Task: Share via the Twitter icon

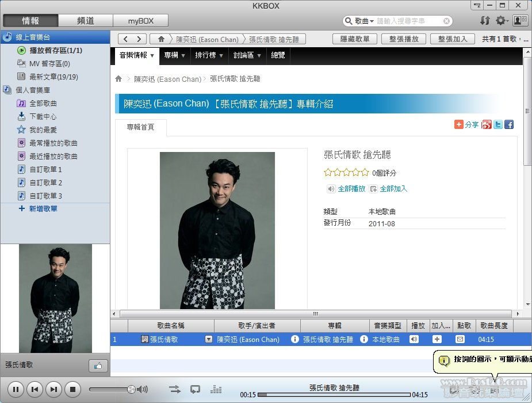Action: click(x=497, y=124)
